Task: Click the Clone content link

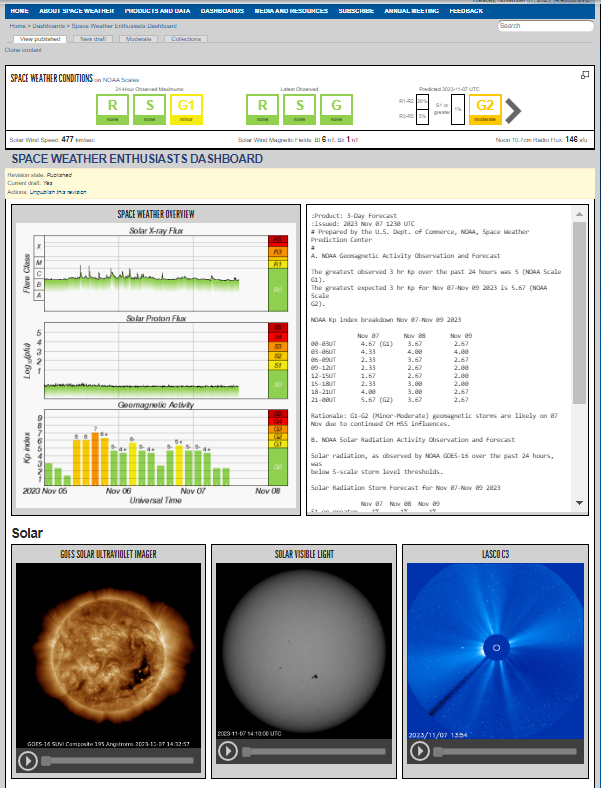Action: (x=23, y=50)
